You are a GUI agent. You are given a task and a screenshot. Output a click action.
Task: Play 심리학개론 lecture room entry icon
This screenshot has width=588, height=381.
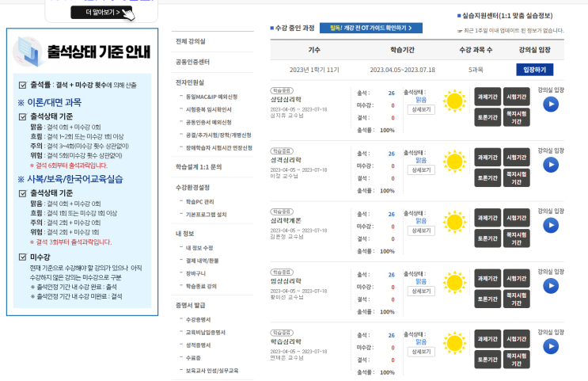(x=551, y=225)
